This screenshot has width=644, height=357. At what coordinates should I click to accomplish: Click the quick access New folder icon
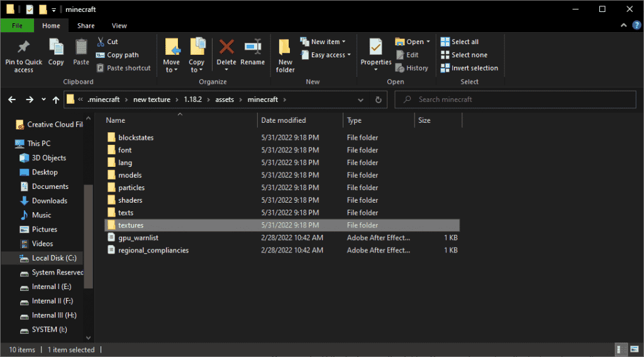(x=43, y=9)
